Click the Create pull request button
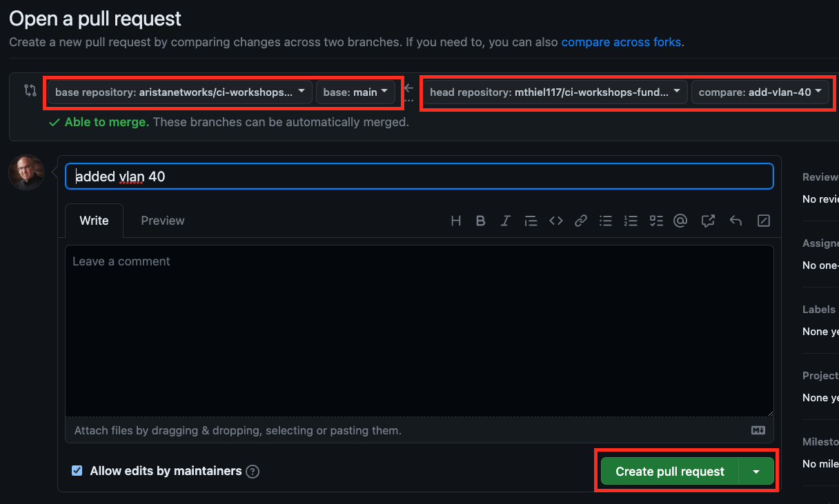Screen dimensions: 839x504 point(669,472)
